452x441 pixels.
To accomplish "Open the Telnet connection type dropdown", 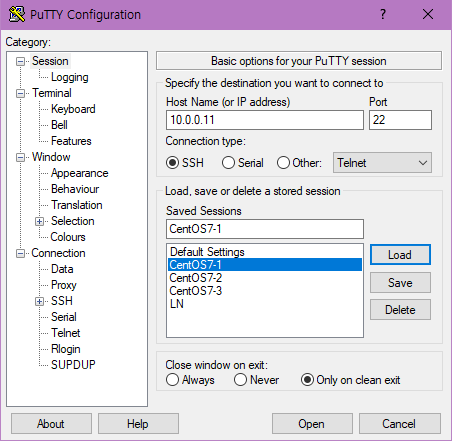I will [382, 163].
